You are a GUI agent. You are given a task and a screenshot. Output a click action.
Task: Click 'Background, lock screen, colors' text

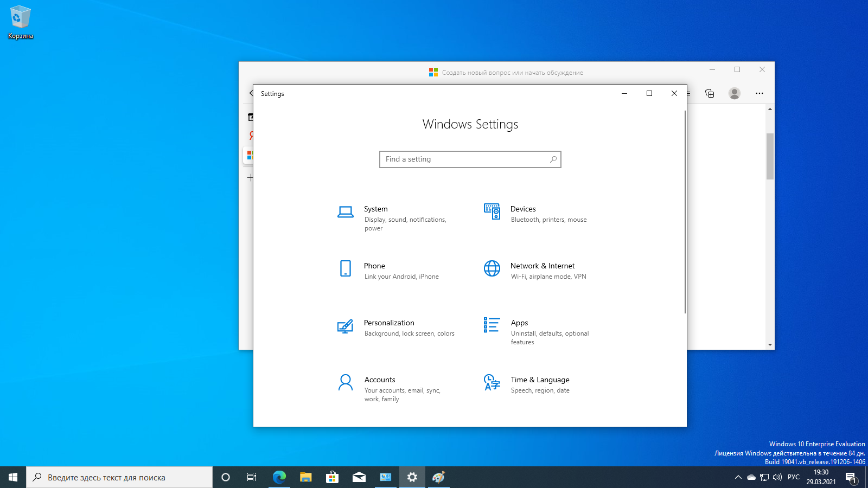coord(410,333)
